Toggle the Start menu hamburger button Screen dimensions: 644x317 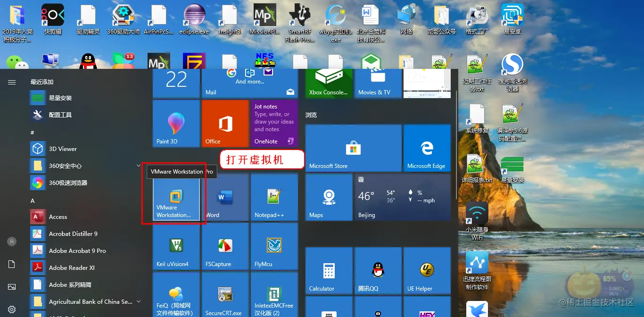[12, 82]
